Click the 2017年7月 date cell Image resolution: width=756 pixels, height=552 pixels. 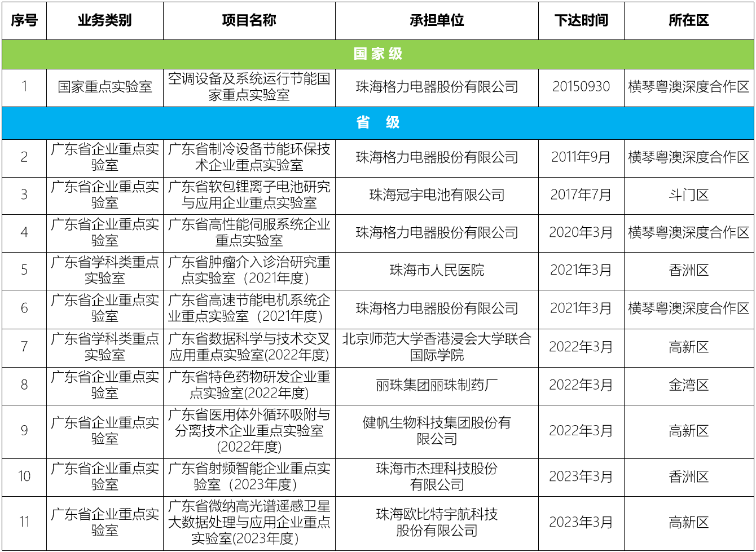pos(581,196)
